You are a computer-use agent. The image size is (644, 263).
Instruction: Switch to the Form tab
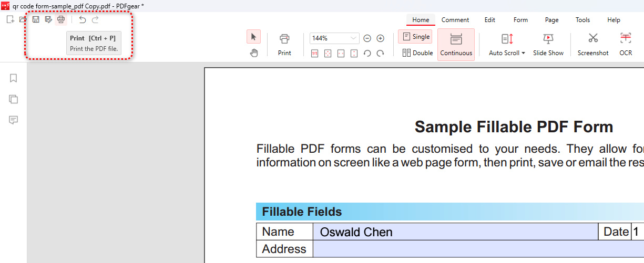(520, 20)
